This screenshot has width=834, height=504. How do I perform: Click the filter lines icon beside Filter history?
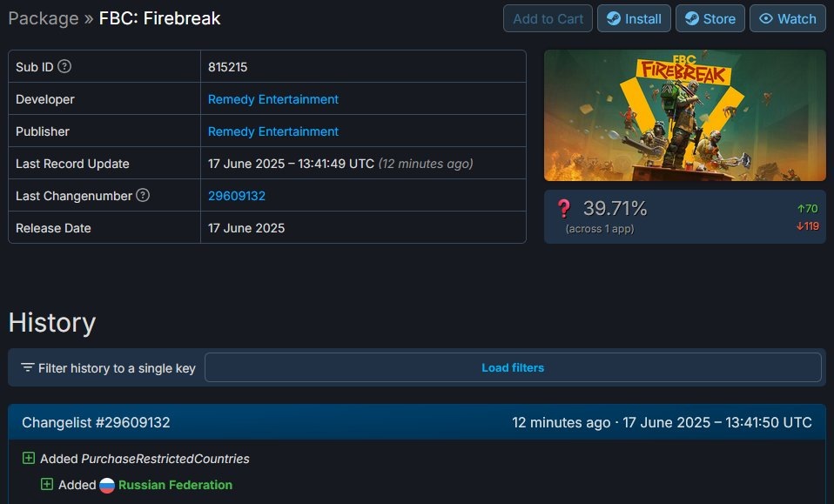tap(28, 367)
